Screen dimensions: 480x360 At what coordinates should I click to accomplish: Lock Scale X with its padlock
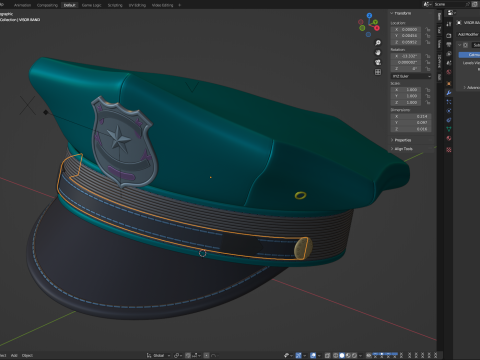click(428, 90)
